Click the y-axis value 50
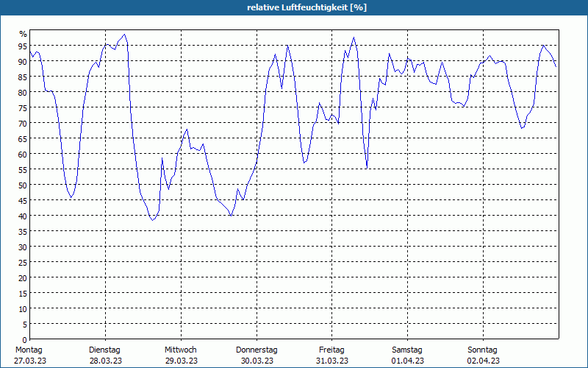Image resolution: width=588 pixels, height=368 pixels. tap(23, 185)
